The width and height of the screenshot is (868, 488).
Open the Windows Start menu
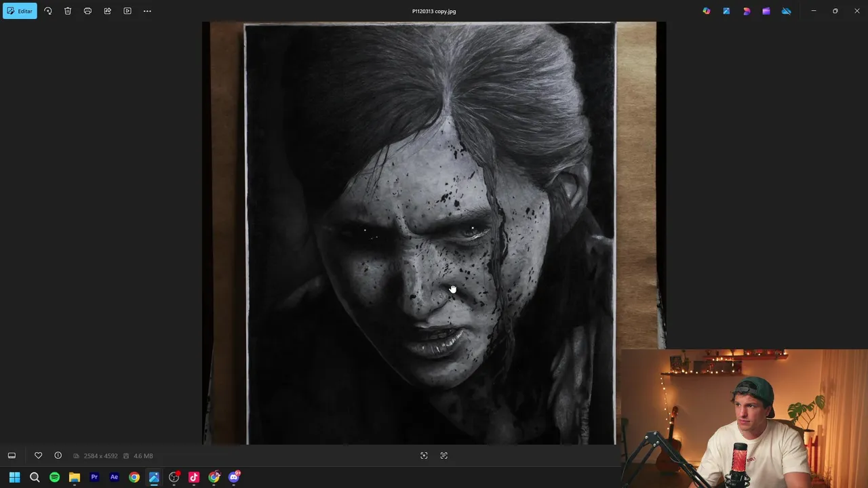tap(14, 477)
